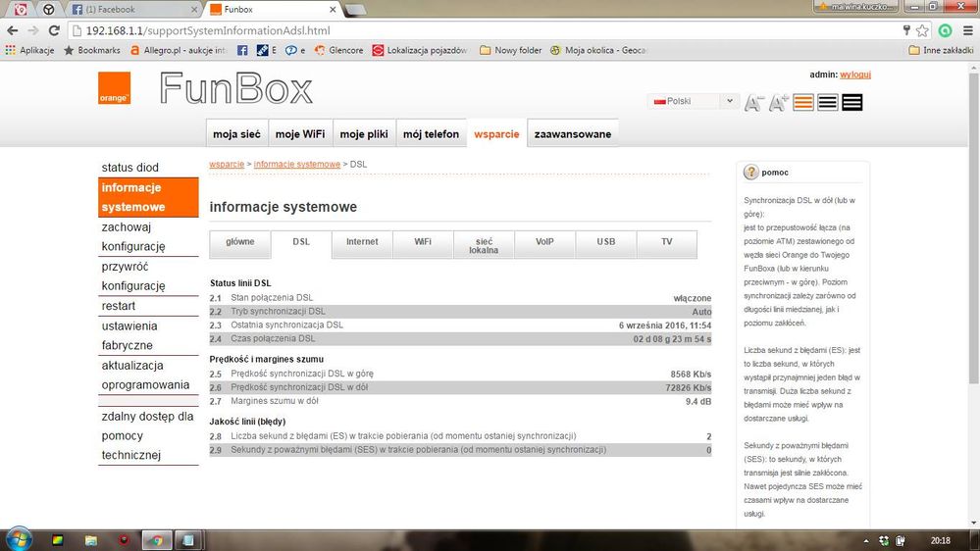Expand hidden system tray icons arrow

[869, 540]
